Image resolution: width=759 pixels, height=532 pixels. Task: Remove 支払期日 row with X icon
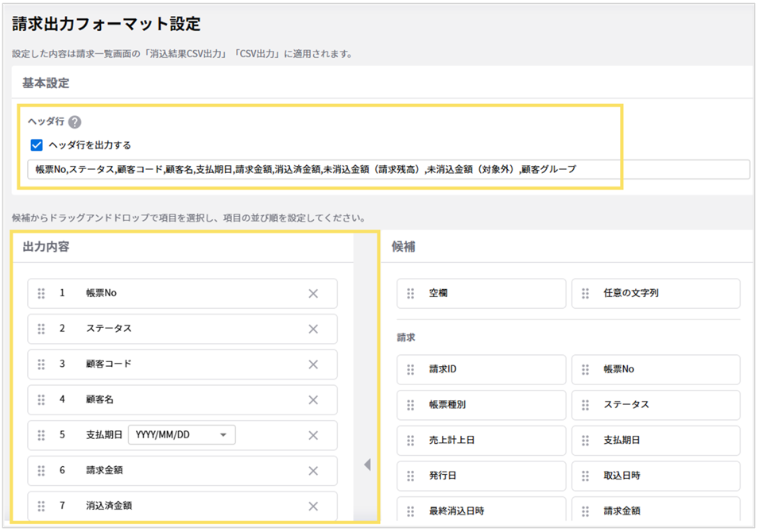click(x=313, y=435)
